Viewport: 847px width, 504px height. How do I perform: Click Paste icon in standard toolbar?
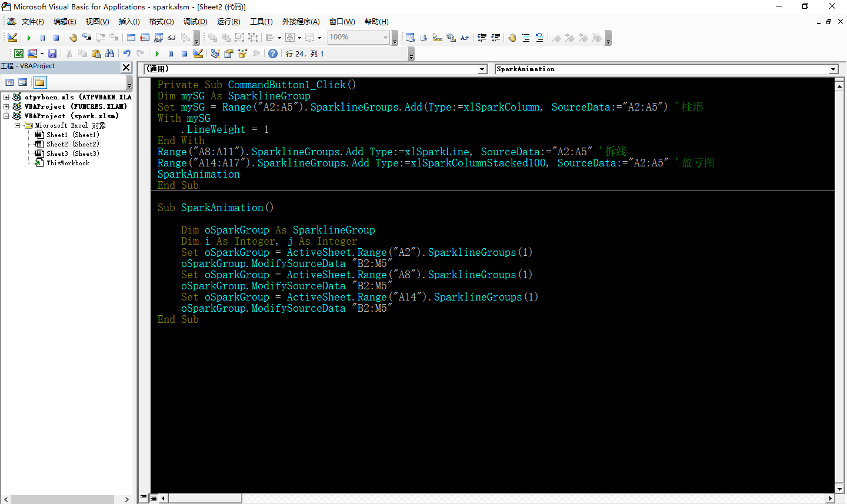click(x=96, y=54)
